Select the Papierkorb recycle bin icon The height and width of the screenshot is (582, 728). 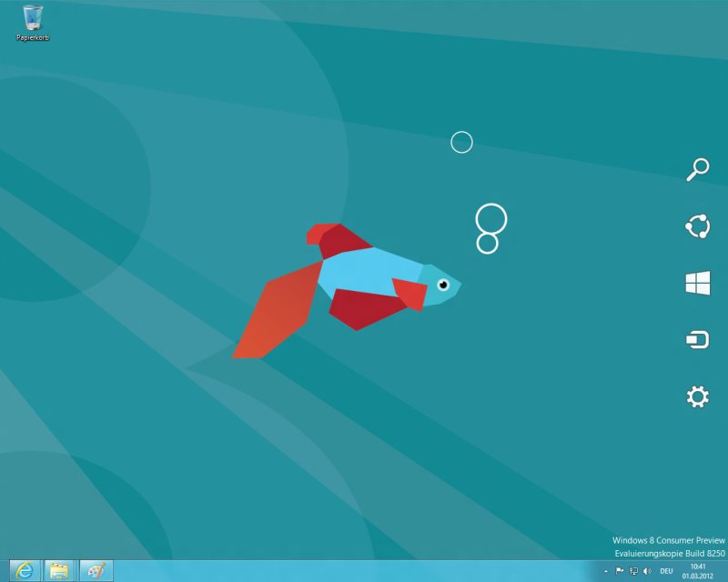[33, 23]
